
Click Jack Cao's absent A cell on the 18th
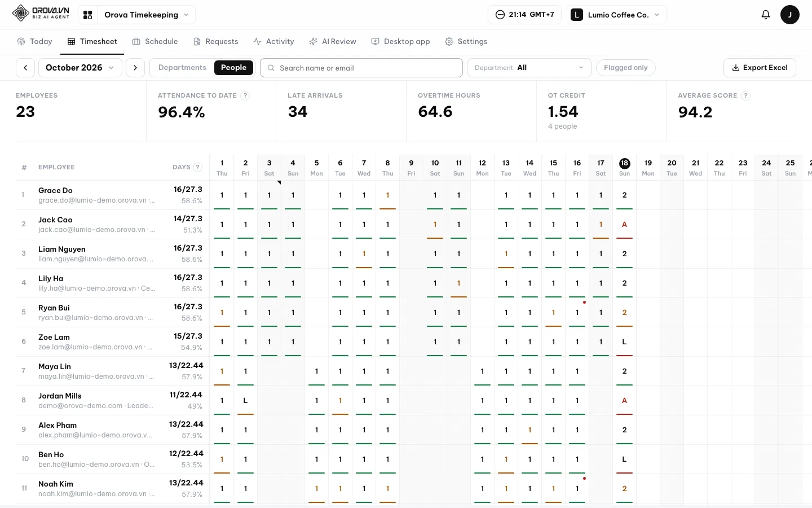[624, 225]
